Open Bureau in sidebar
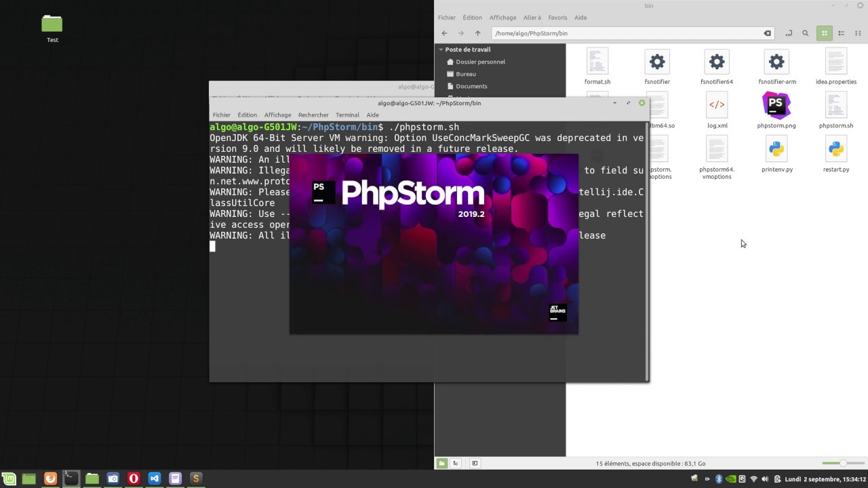 466,74
